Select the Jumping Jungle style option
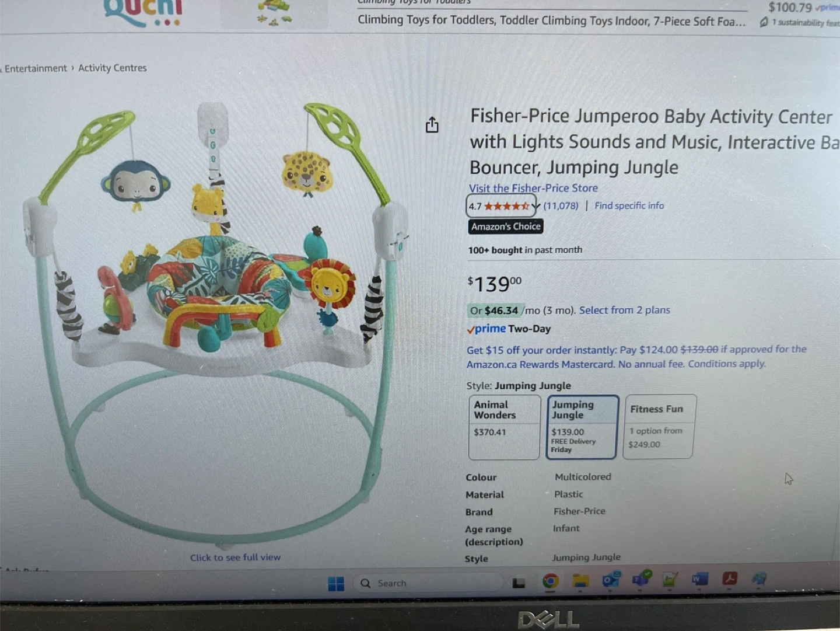Viewport: 840px width, 631px height. click(x=582, y=427)
